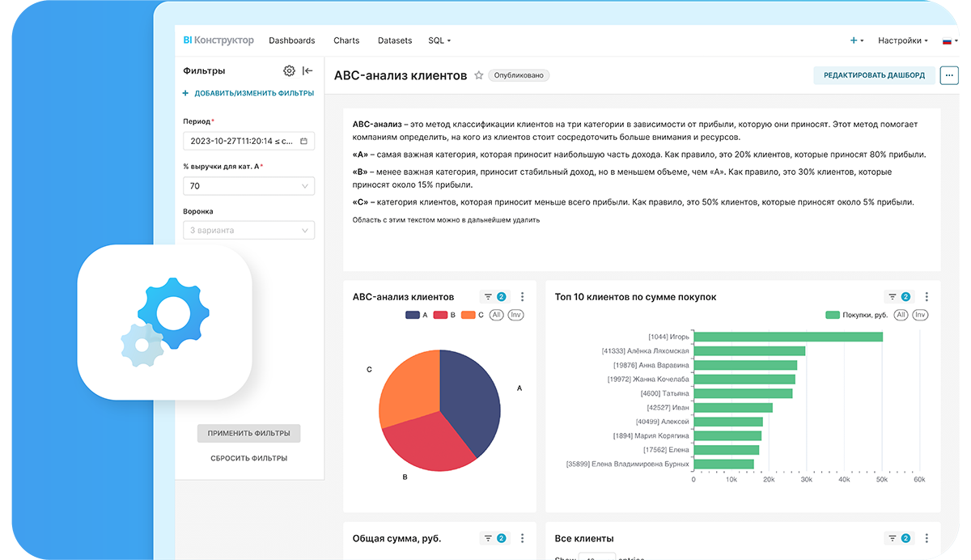Viewport: 971px width, 560px height.
Task: Expand the Воронка dropdown
Action: tap(305, 231)
